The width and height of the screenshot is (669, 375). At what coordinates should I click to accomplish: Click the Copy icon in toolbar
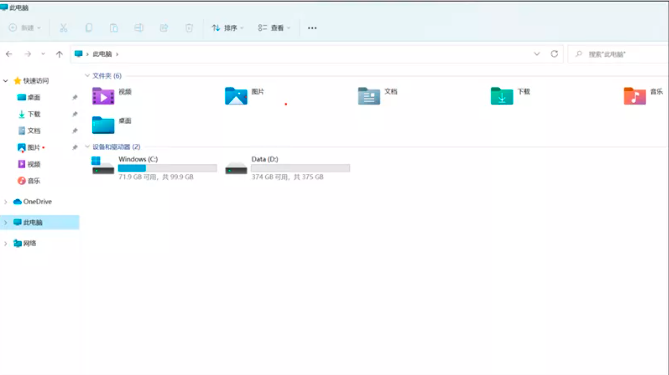coord(89,28)
